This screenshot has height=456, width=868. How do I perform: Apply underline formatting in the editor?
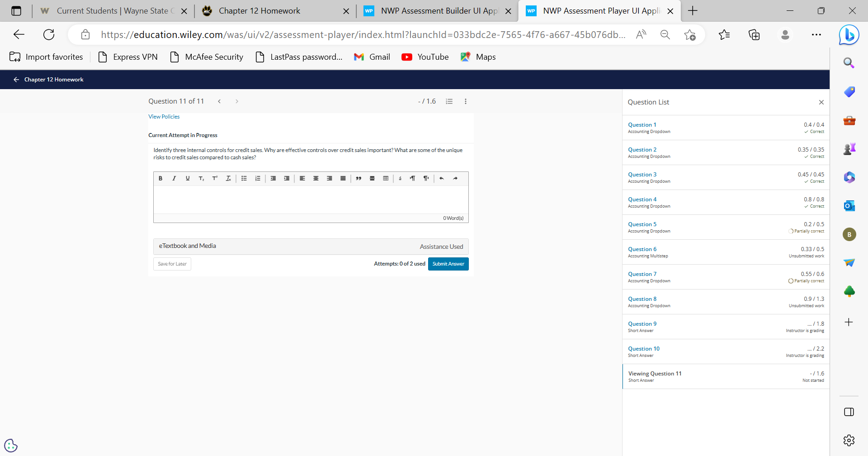tap(188, 178)
